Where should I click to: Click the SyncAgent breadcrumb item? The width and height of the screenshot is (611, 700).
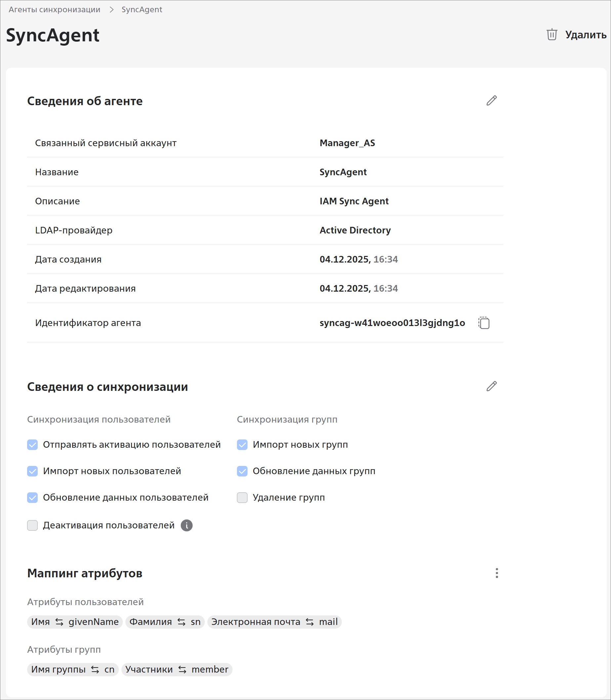click(142, 10)
